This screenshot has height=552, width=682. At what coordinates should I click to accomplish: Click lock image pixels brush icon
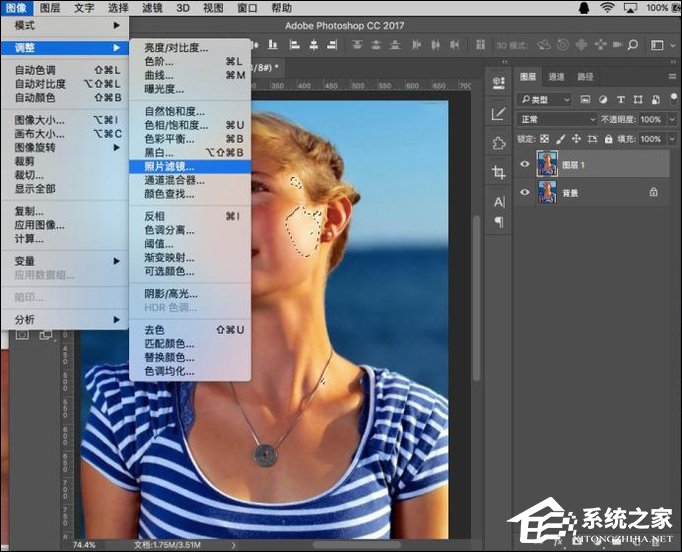point(559,139)
